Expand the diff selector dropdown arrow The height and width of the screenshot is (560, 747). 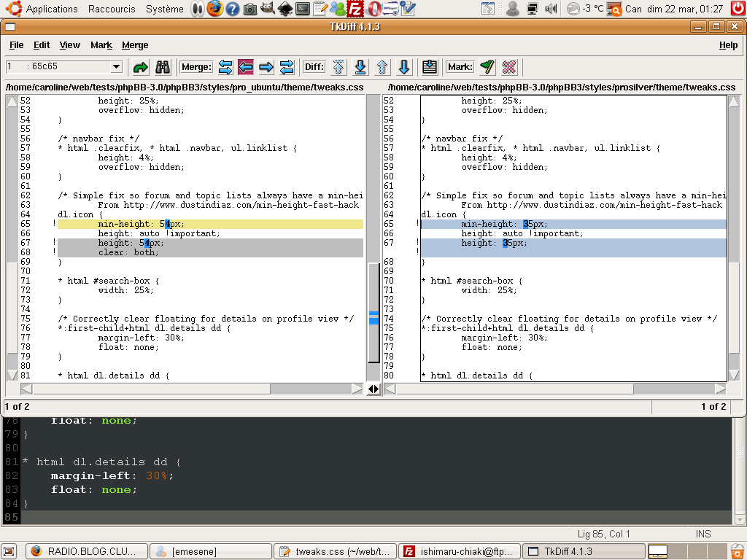(115, 67)
